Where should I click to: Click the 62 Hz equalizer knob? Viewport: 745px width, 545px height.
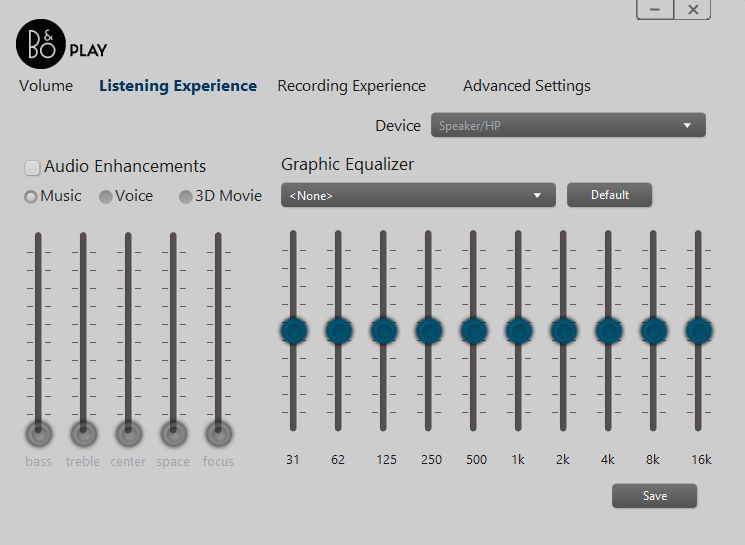[339, 331]
